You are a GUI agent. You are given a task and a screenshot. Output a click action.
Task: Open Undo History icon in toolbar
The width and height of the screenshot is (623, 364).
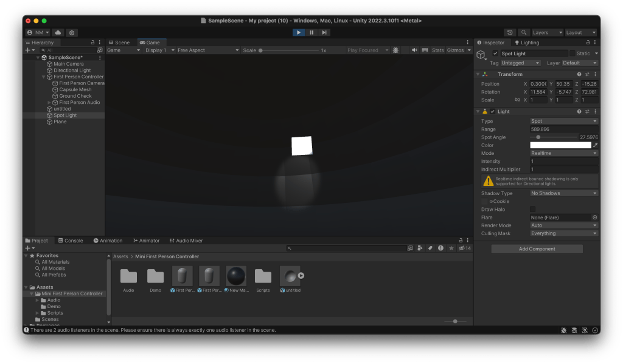point(510,32)
